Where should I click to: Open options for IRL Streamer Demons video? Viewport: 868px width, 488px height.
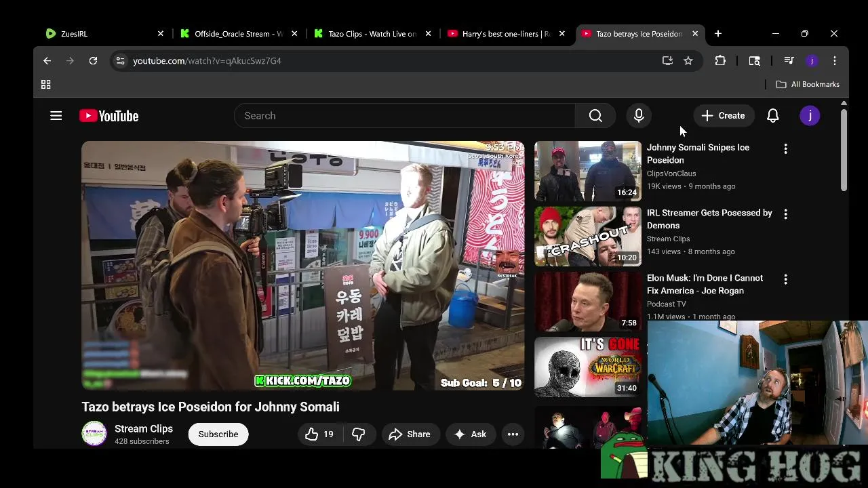785,214
